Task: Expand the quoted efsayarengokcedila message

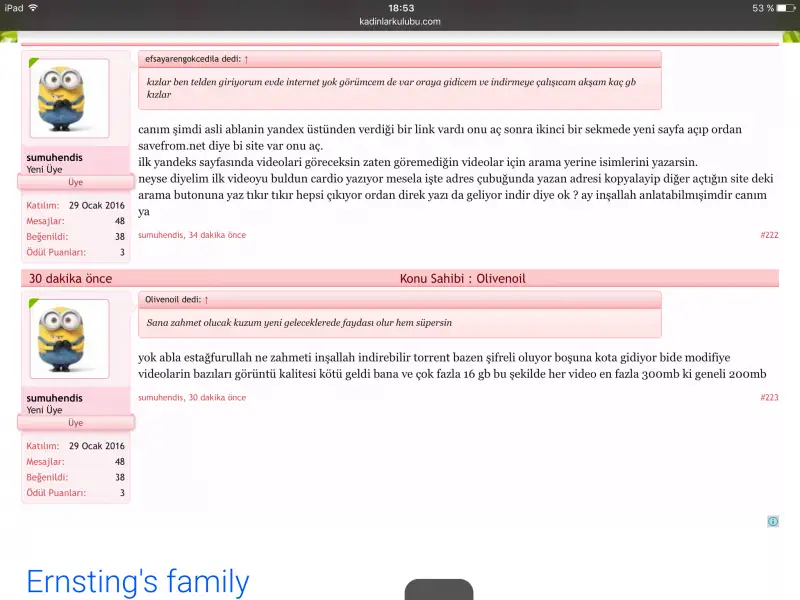Action: [x=400, y=89]
